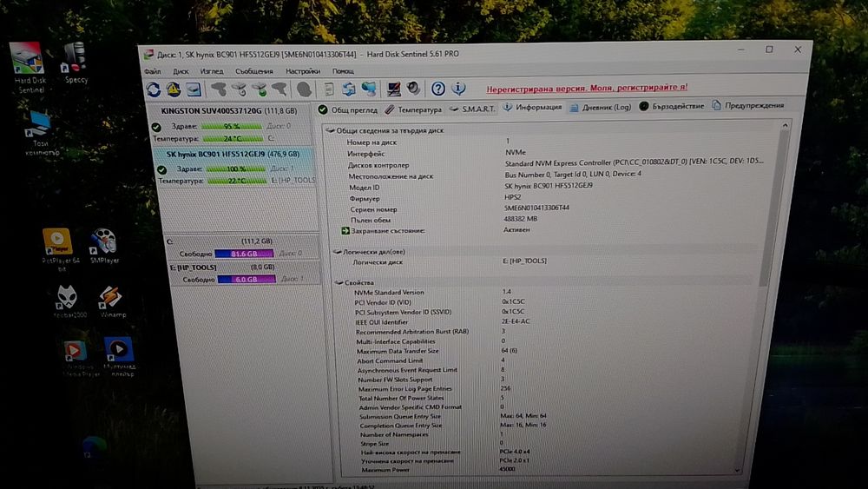
Task: Open the Съобщения menu
Action: [x=254, y=71]
